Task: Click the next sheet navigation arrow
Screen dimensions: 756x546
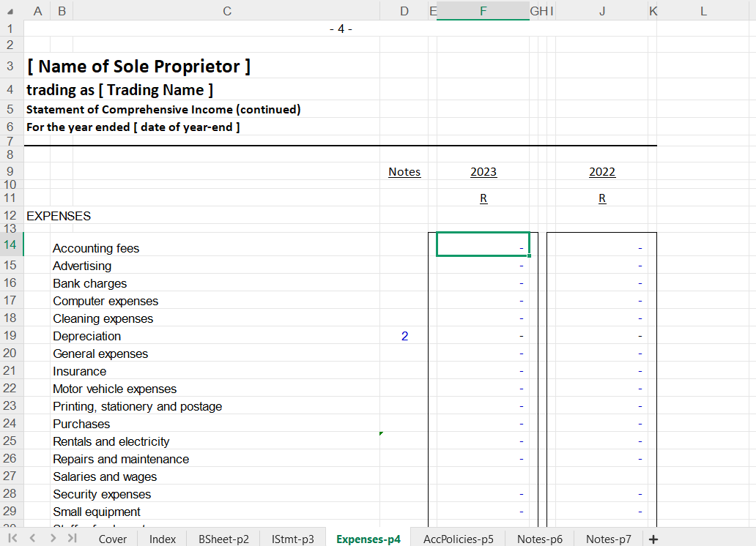Action: pos(52,539)
